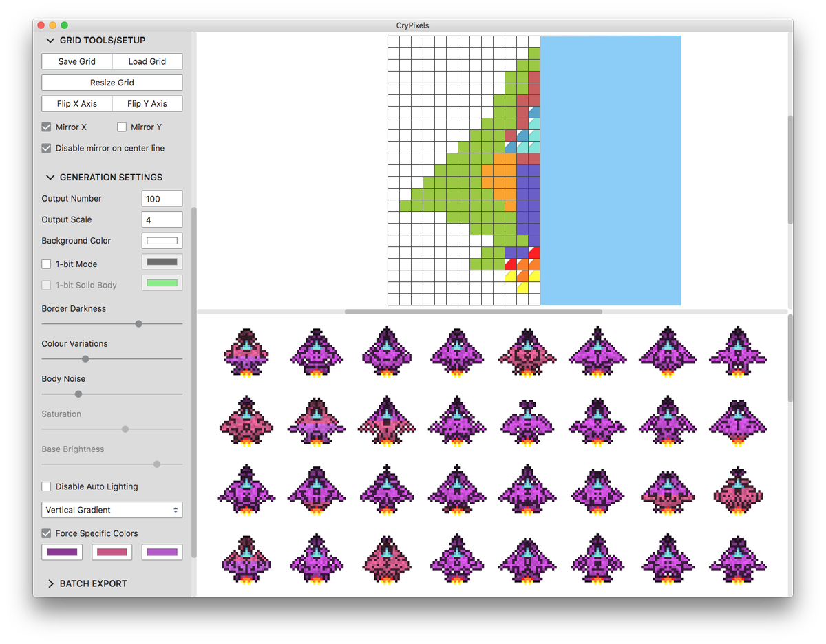Select the last sprite in the third row
Viewport: 826px width, 644px height.
click(738, 491)
